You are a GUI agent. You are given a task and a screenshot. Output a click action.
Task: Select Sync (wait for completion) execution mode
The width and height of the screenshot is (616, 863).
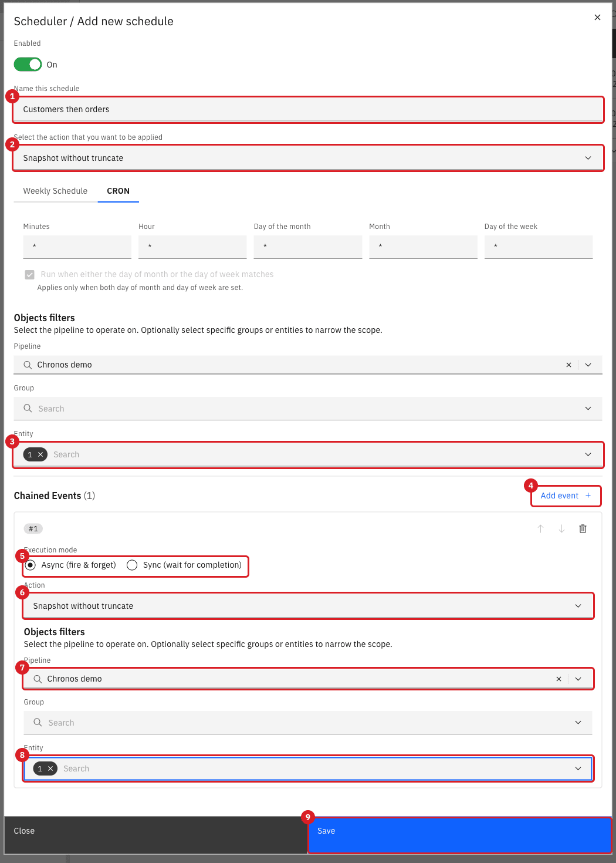[x=132, y=565]
